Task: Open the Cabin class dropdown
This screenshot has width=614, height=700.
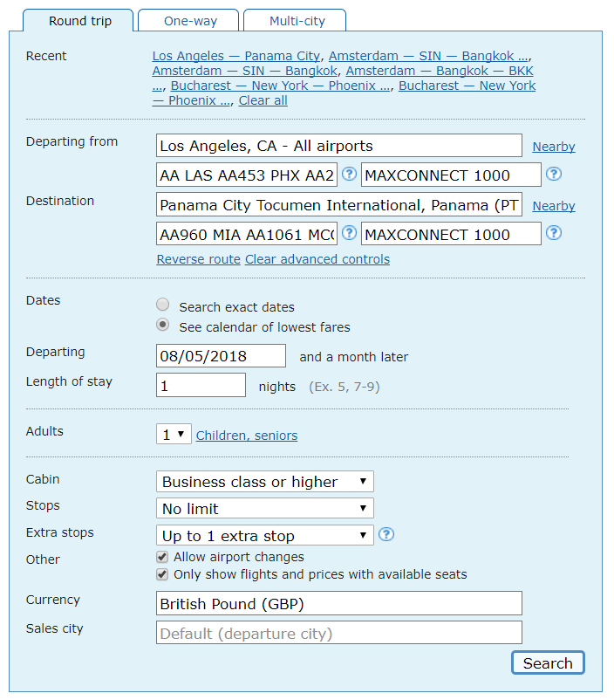Action: (x=265, y=482)
